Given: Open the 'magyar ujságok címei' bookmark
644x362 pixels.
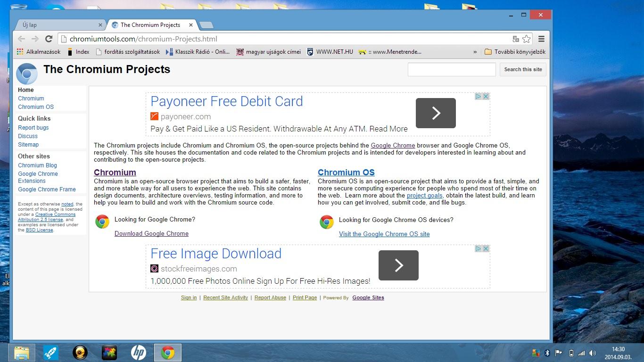Looking at the screenshot, I should click(x=268, y=52).
